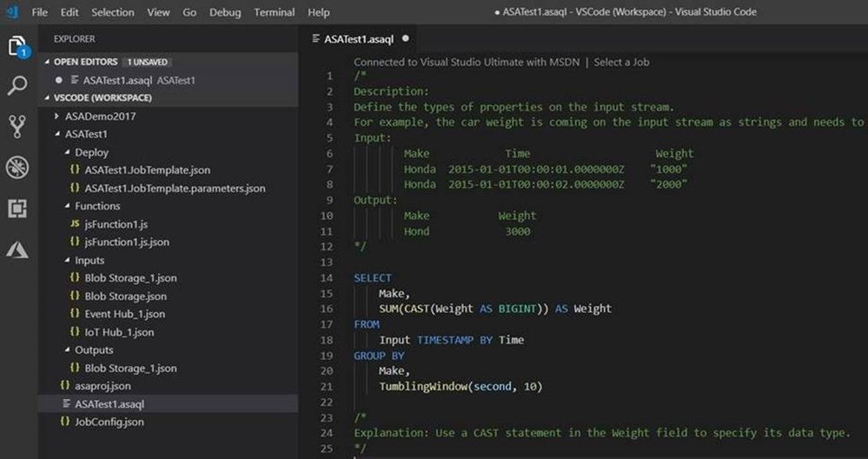Open the Explorer activity bar icon
This screenshot has width=868, height=459.
click(x=17, y=46)
